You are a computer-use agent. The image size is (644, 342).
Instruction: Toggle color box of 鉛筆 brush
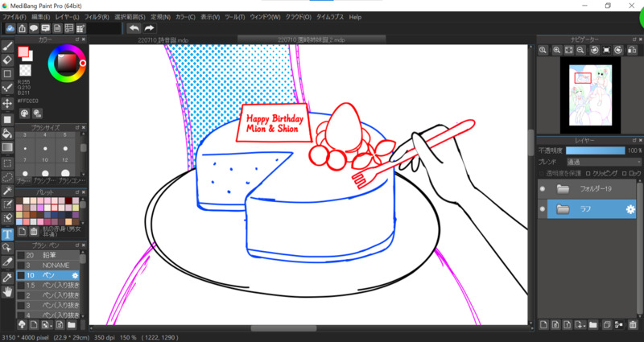[21, 255]
